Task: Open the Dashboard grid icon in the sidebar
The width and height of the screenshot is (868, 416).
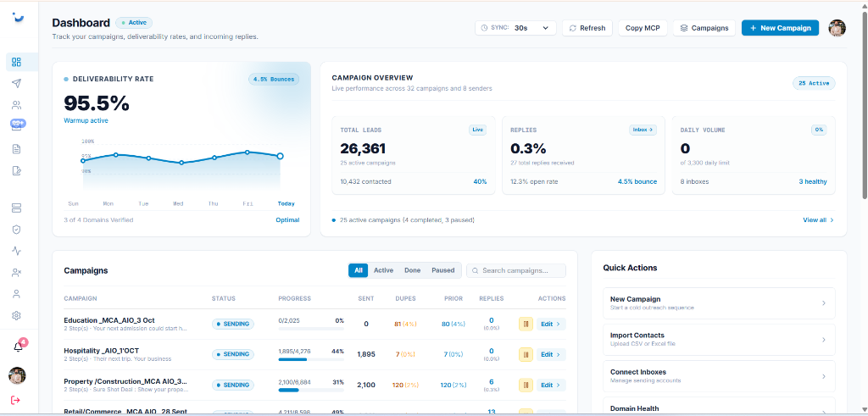Action: coord(17,62)
